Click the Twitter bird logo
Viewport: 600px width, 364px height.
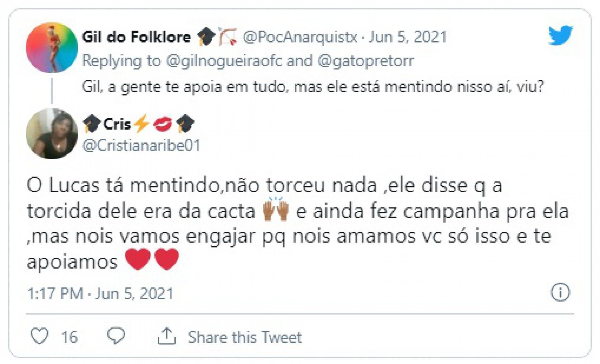coord(560,35)
